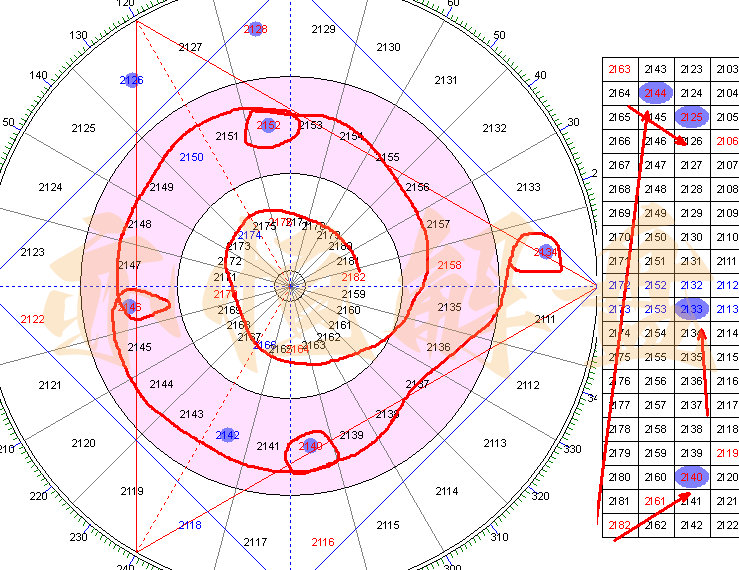The image size is (739, 570).
Task: Click 2129 on the circular chart
Action: 323,29
